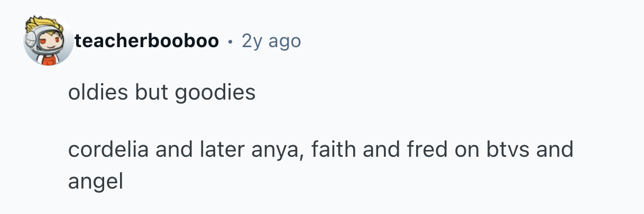This screenshot has width=644, height=214.
Task: Open the teacherbooboo user profile link
Action: (146, 41)
